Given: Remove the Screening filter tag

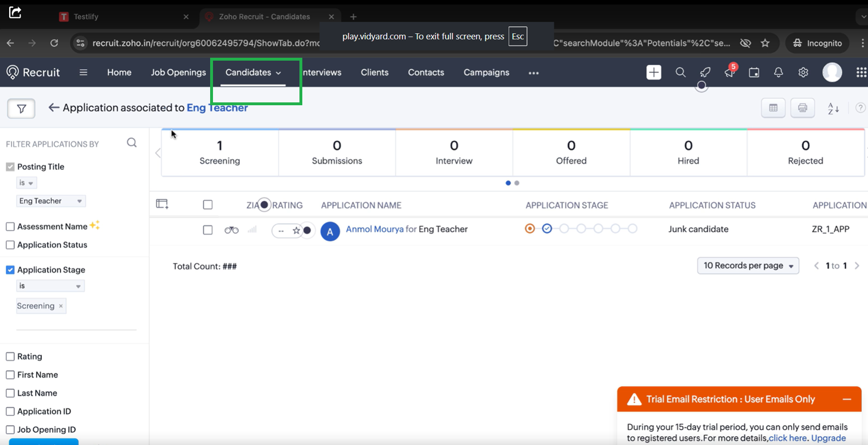Looking at the screenshot, I should click(x=61, y=306).
